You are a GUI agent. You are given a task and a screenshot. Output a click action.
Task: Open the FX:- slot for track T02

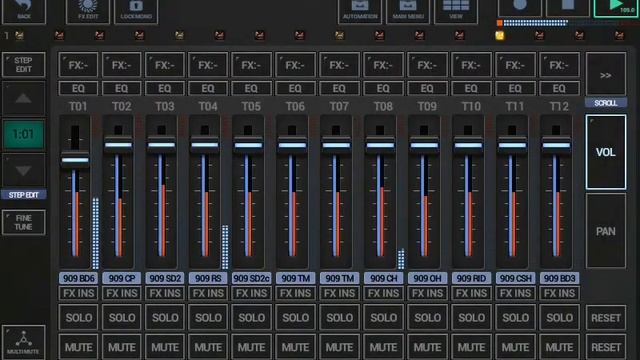coord(122,65)
